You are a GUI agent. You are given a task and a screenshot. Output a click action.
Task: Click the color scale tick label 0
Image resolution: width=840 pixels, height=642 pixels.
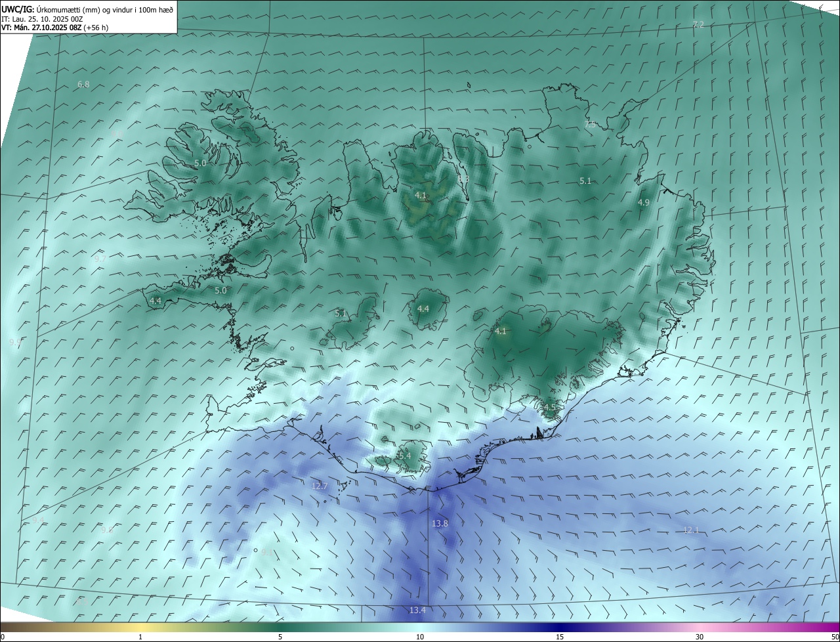tap(3, 637)
